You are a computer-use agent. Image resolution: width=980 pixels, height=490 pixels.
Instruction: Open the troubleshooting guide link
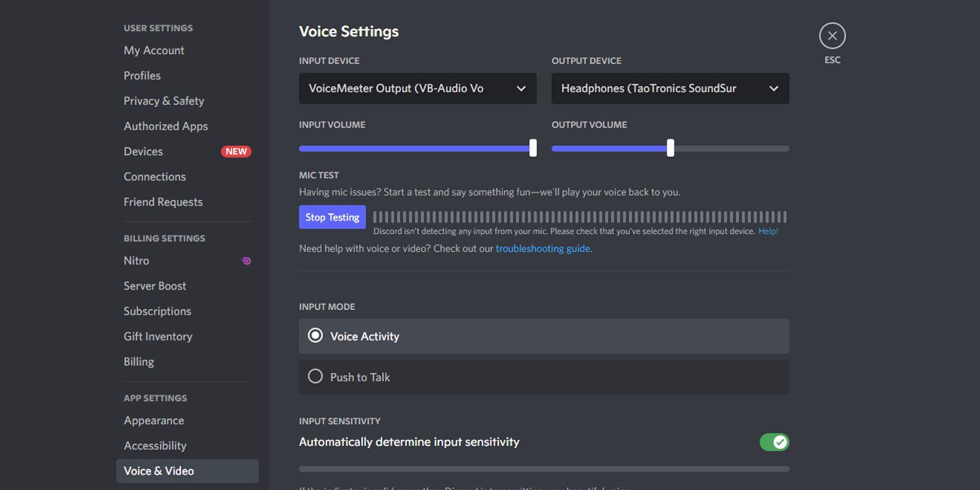click(x=542, y=249)
